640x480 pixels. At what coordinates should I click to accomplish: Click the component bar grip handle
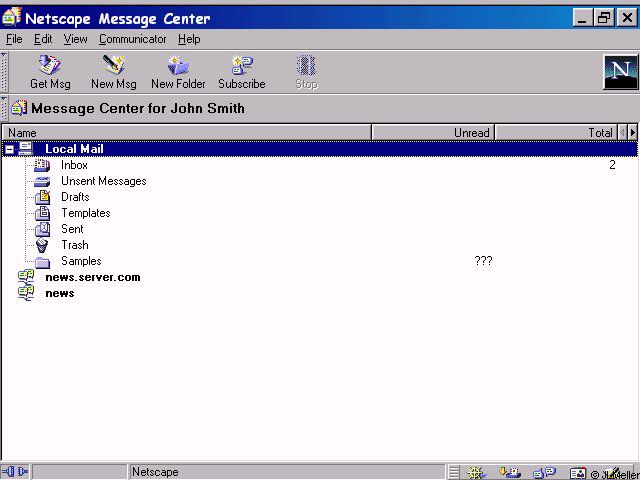click(454, 472)
